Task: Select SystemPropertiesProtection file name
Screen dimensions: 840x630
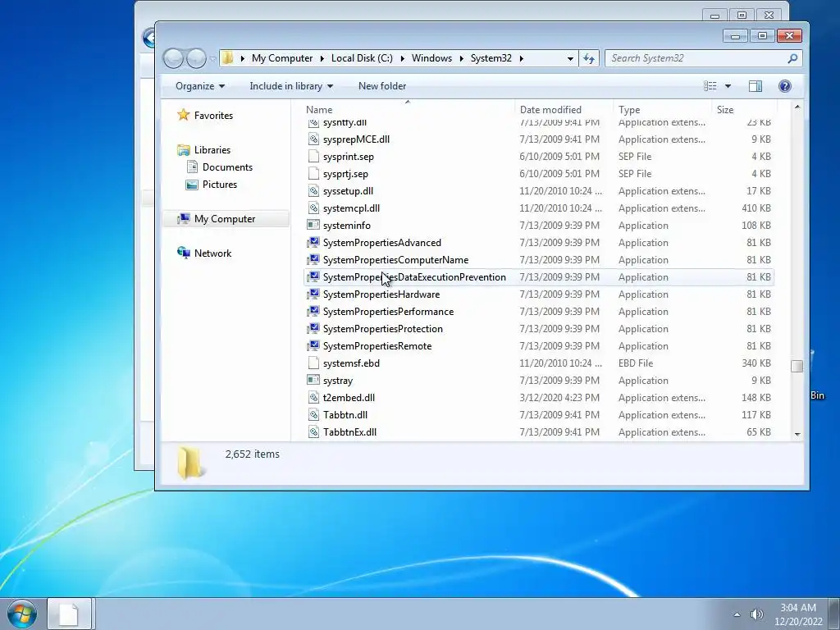Action: pos(382,328)
